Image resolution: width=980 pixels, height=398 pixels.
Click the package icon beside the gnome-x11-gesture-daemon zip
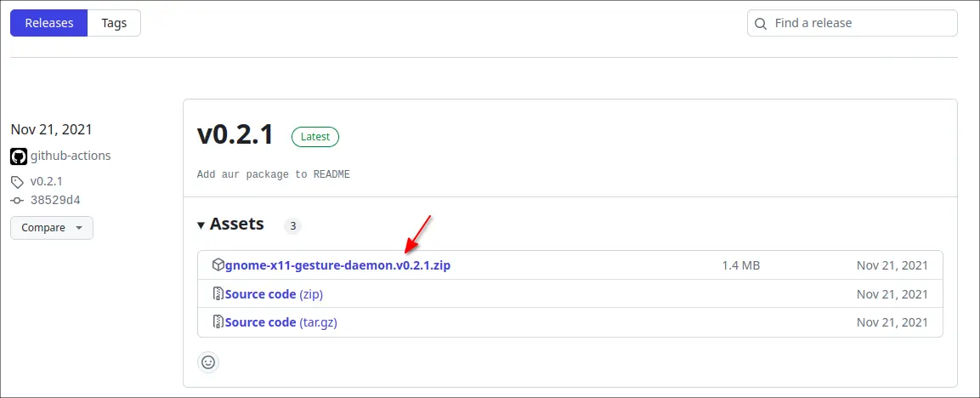click(218, 264)
